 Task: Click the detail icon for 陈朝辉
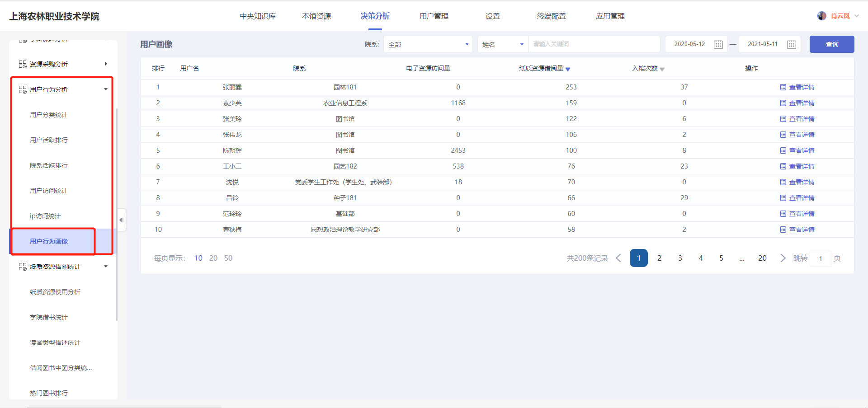783,150
